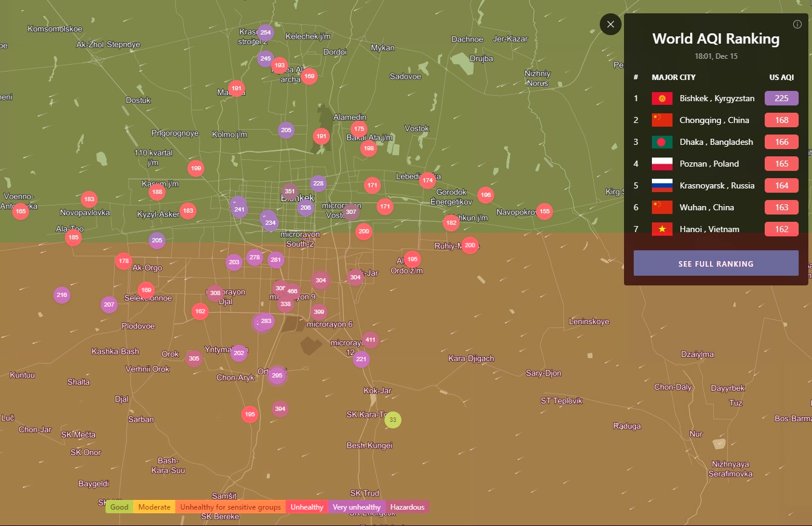Click the info icon in ranking panel
812x526 pixels.
click(x=797, y=24)
